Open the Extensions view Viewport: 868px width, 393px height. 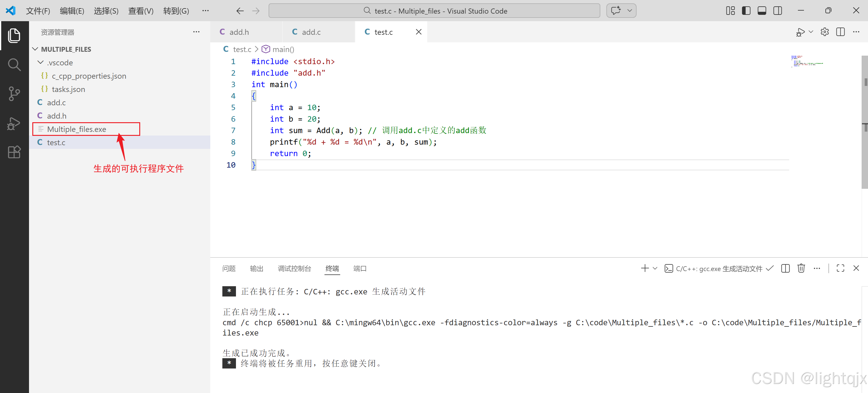14,152
